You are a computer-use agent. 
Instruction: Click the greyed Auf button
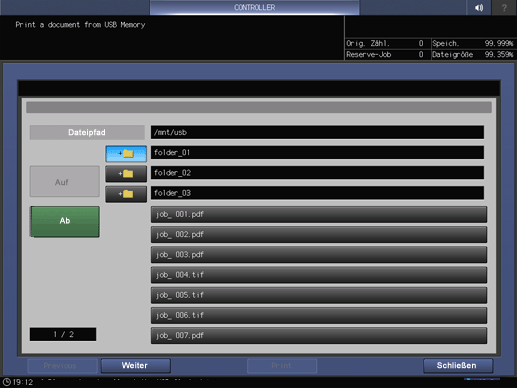(65, 182)
